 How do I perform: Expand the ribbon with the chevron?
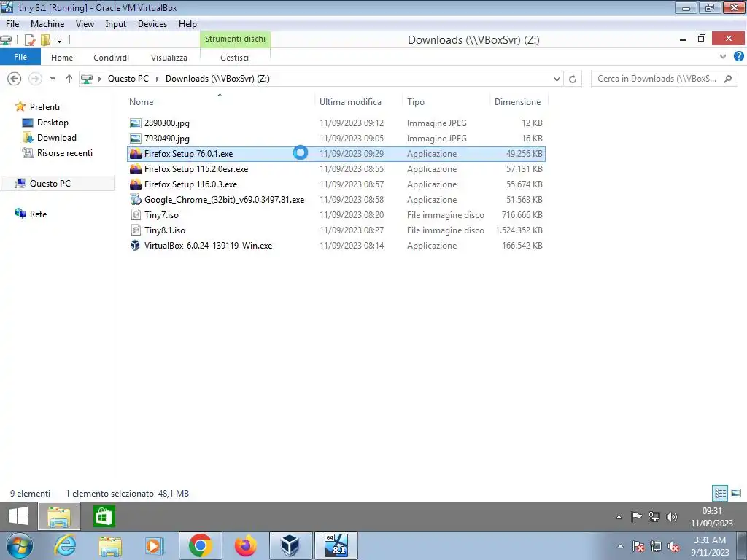click(723, 57)
